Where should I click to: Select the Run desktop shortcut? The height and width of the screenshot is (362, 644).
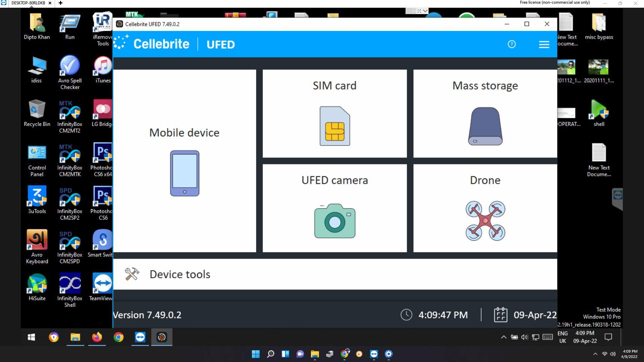click(70, 26)
